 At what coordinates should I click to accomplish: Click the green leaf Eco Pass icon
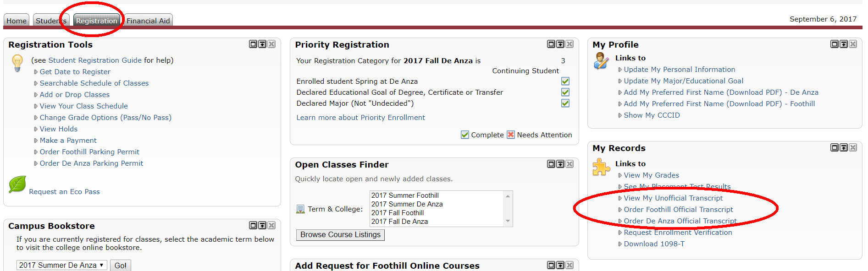point(17,184)
